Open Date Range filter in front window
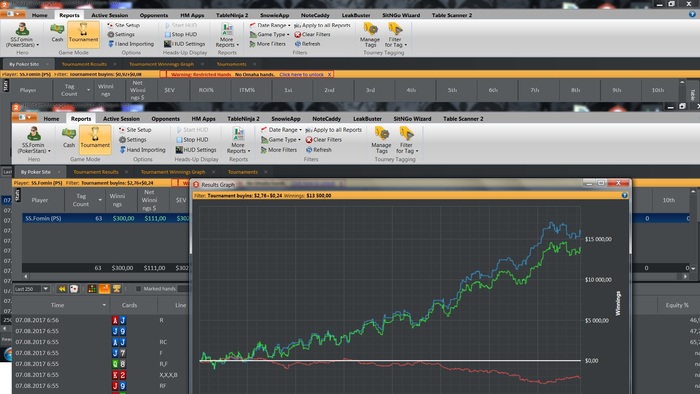 [x=281, y=130]
